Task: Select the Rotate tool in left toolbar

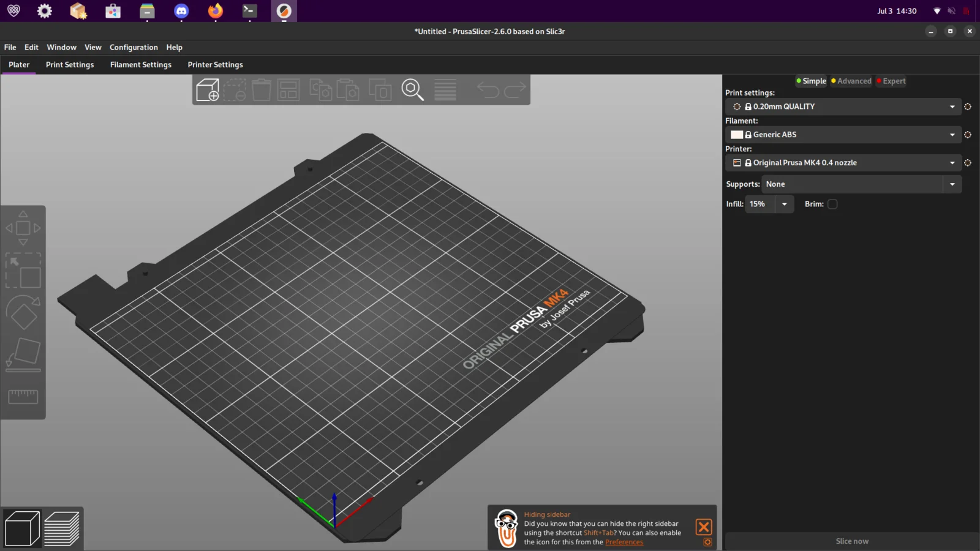Action: [23, 312]
